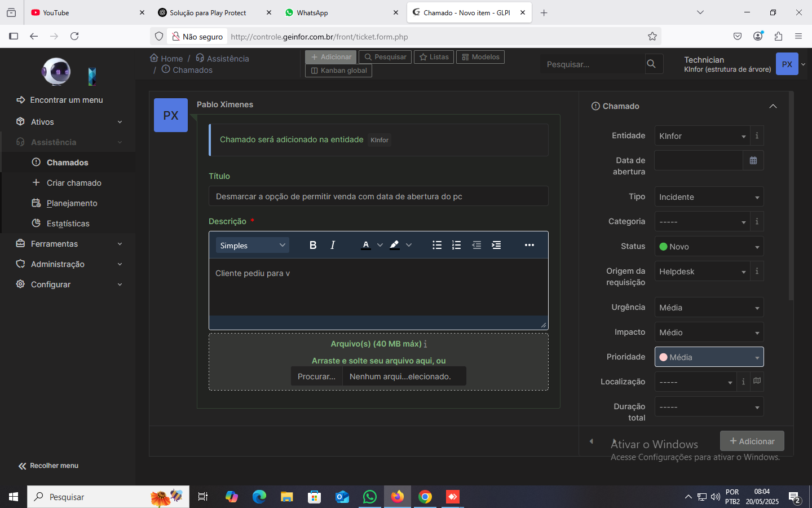Open the Modelos button
This screenshot has height=508, width=812.
(480, 57)
